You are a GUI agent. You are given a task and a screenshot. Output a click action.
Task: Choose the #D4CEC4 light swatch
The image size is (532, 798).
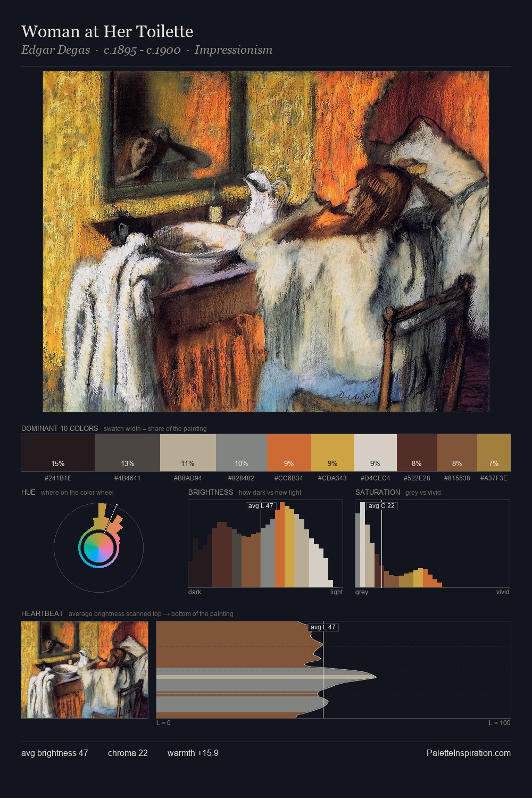point(376,453)
